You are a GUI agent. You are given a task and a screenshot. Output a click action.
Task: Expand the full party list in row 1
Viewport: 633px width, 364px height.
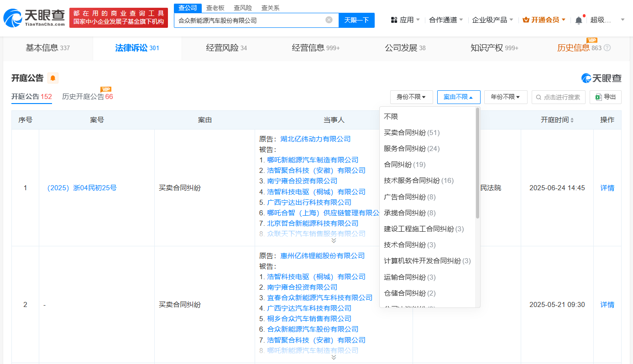pyautogui.click(x=334, y=240)
